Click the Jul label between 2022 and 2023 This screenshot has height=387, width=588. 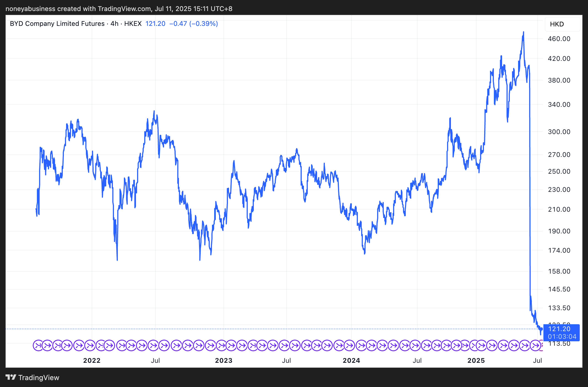(155, 361)
